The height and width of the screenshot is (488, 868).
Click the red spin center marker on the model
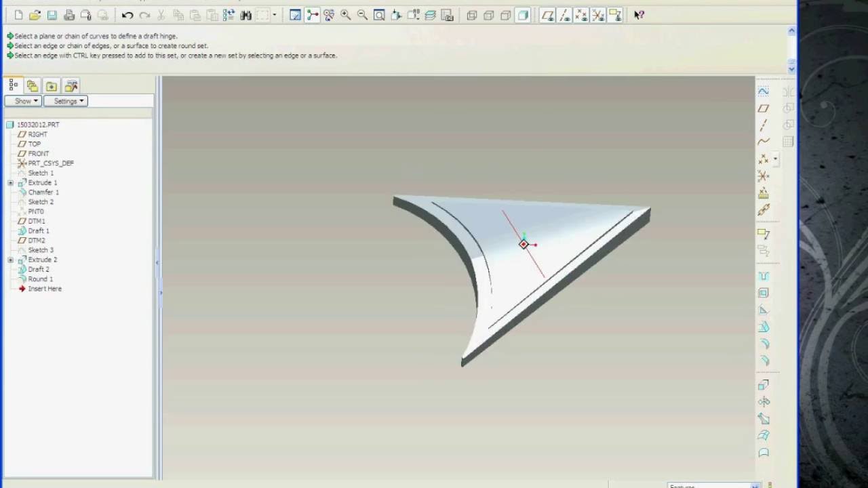pos(524,244)
